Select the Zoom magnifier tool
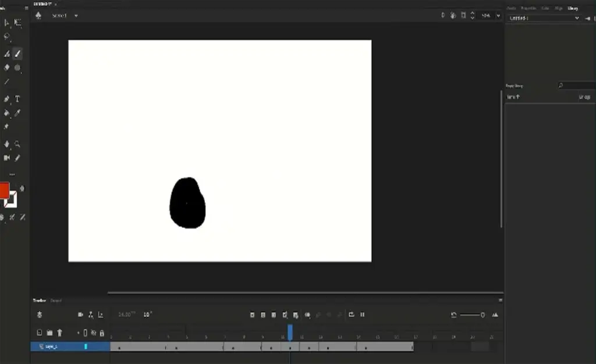596x364 pixels. (17, 144)
